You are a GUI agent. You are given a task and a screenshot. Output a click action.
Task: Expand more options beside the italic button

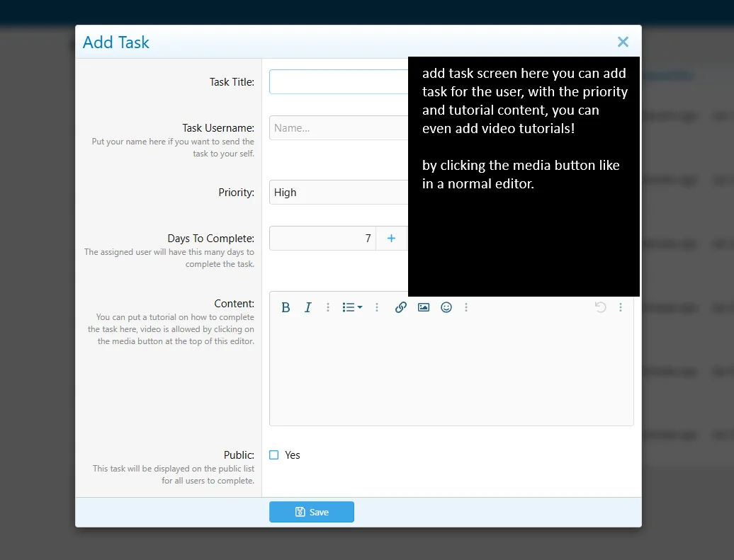(x=328, y=307)
